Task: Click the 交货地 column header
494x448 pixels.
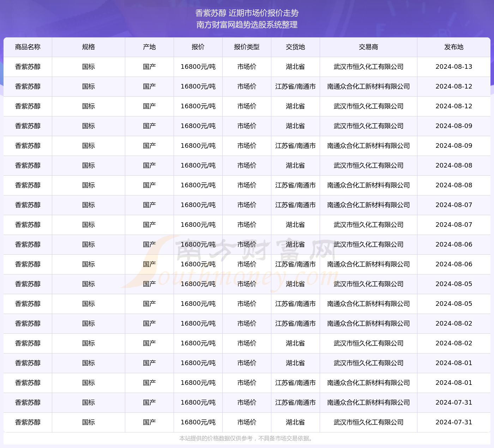Action: [x=295, y=47]
